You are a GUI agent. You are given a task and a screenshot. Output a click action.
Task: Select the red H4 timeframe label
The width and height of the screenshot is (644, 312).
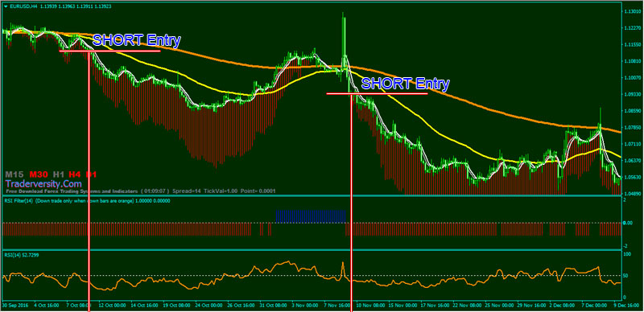(75, 174)
